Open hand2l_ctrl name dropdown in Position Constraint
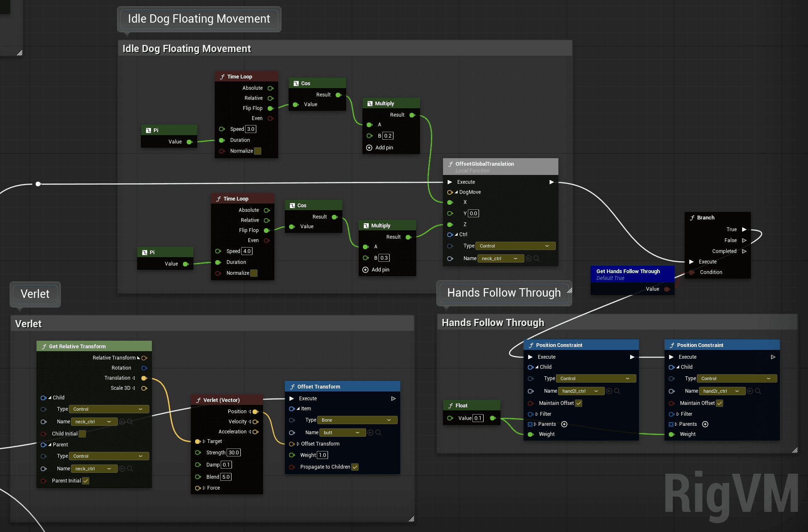 [x=581, y=391]
